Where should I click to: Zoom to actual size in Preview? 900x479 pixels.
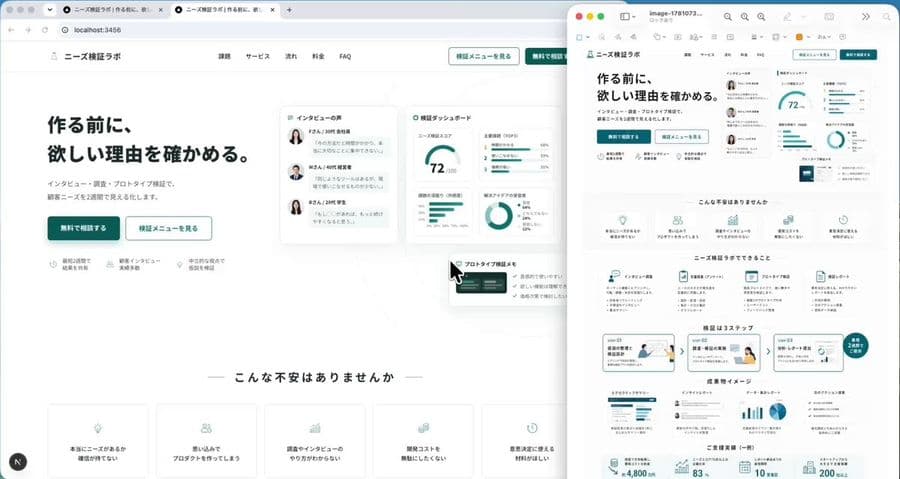click(744, 17)
